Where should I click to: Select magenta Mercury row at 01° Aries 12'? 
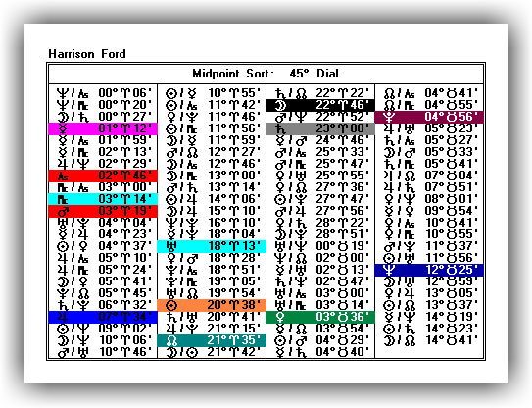pyautogui.click(x=103, y=128)
